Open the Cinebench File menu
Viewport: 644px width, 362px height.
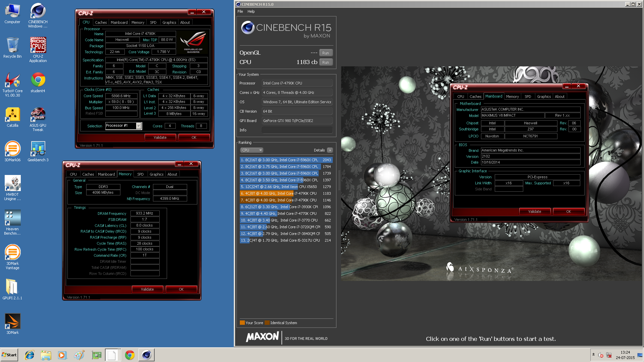tap(240, 11)
